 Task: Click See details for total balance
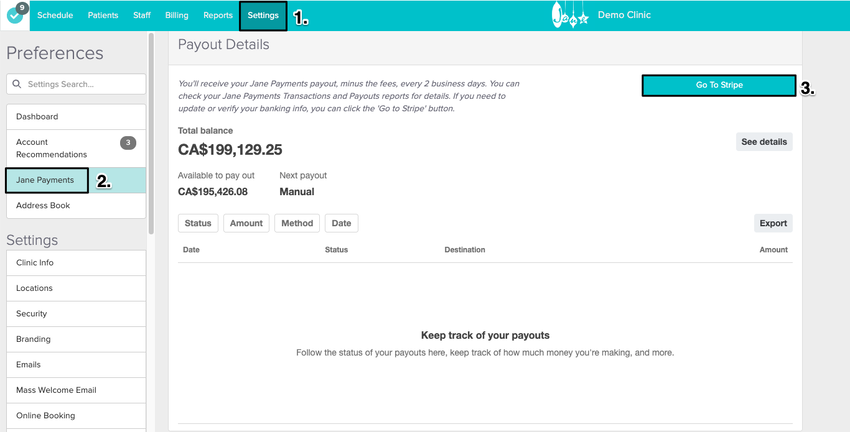point(764,141)
